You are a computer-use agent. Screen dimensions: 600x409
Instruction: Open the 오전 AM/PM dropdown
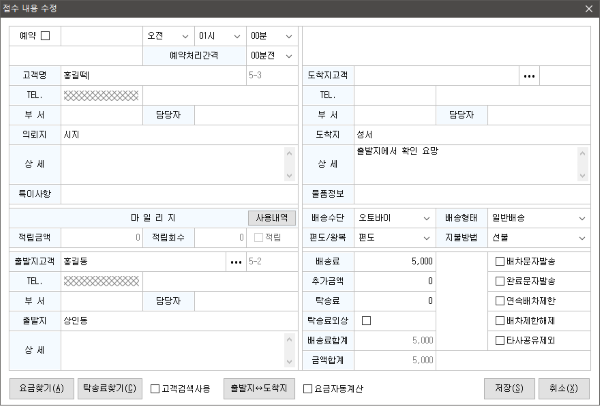[x=166, y=36]
